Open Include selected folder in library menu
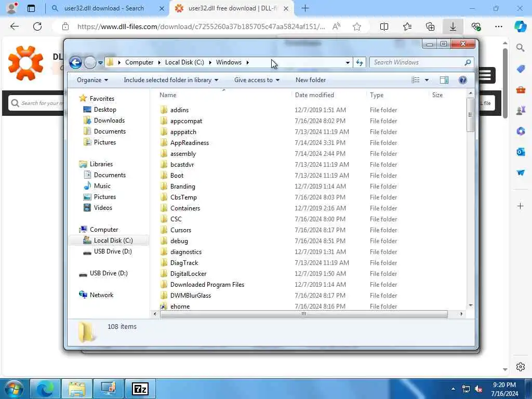Viewport: 532px width, 399px height. [171, 80]
